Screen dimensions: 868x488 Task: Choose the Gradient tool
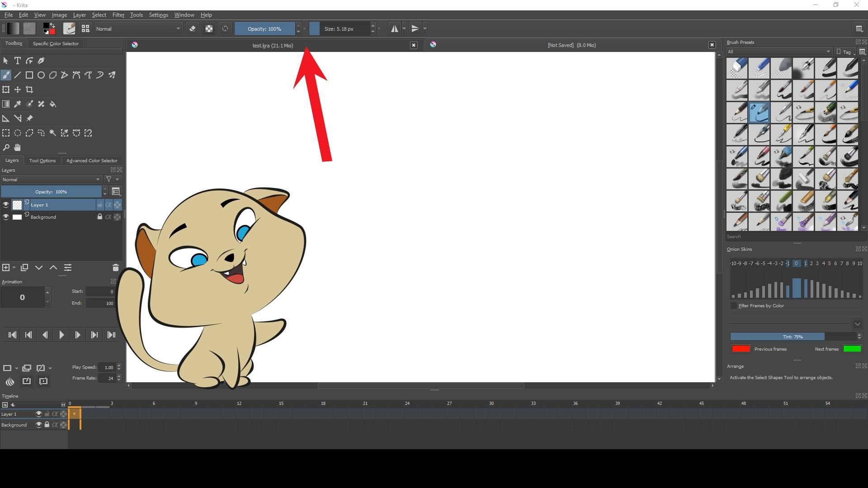point(6,104)
